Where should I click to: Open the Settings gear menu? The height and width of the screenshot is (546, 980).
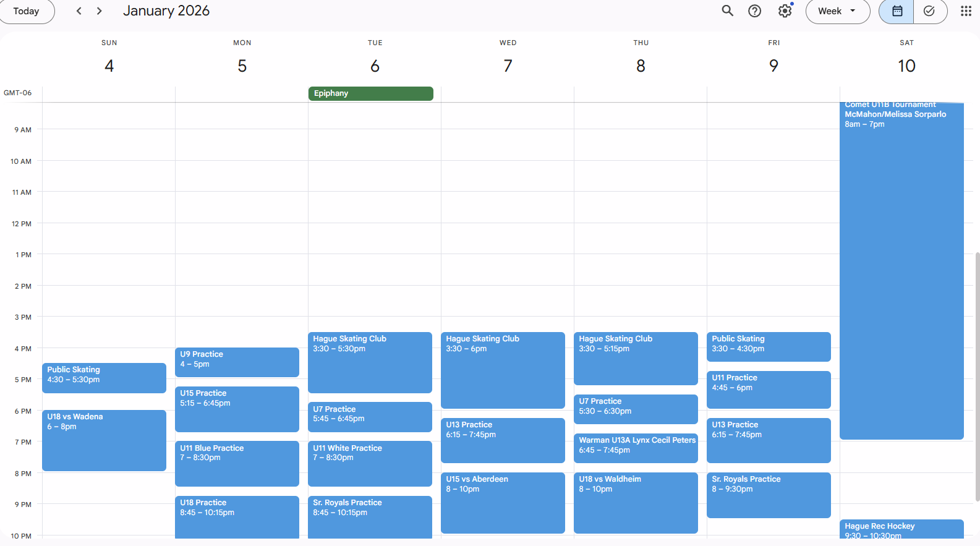[x=785, y=11]
